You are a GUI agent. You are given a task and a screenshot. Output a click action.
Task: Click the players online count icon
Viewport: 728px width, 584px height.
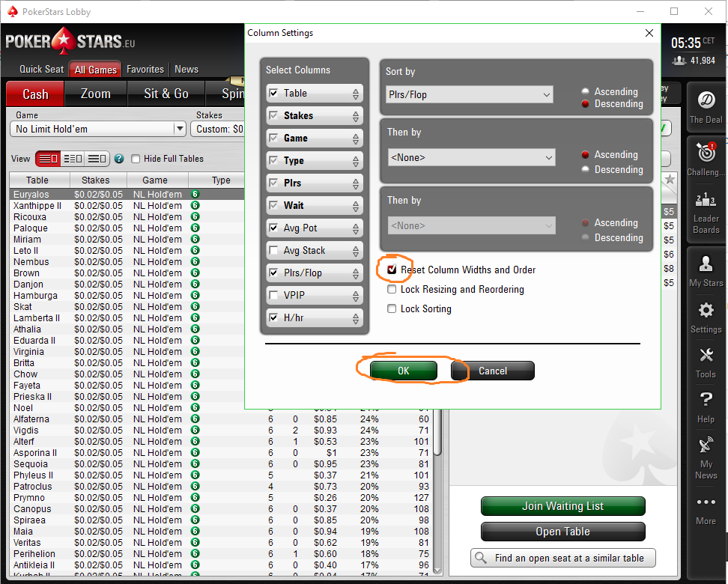pos(679,61)
